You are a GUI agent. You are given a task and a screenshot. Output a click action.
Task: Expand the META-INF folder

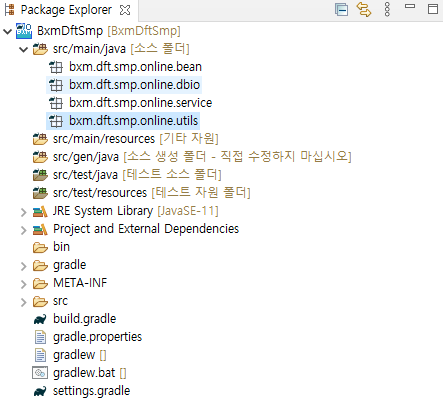(24, 284)
